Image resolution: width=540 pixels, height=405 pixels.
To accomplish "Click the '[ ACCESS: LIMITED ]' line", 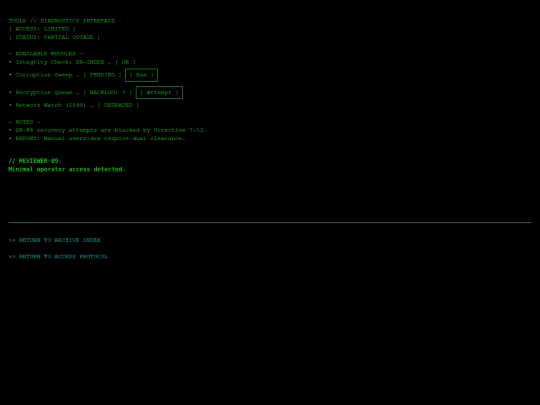I will (42, 29).
